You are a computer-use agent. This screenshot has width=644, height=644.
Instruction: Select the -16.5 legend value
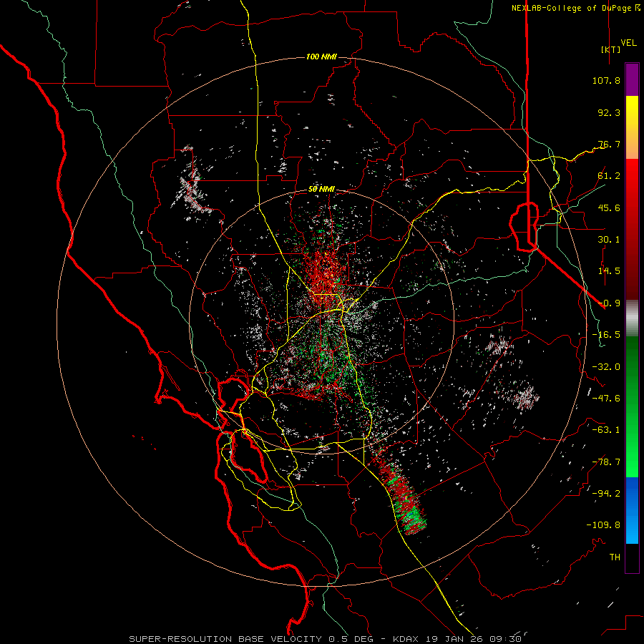(606, 335)
